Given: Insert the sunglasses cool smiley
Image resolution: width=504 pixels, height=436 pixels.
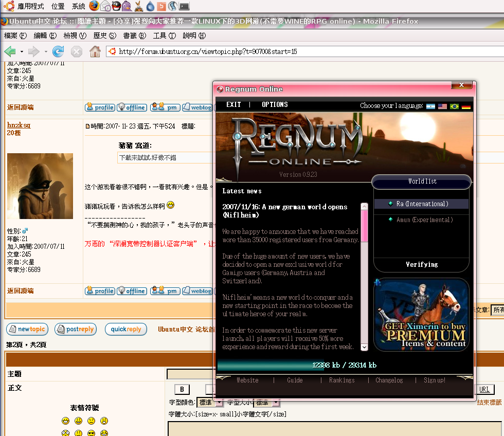Looking at the screenshot, I should pyautogui.click(x=92, y=433).
